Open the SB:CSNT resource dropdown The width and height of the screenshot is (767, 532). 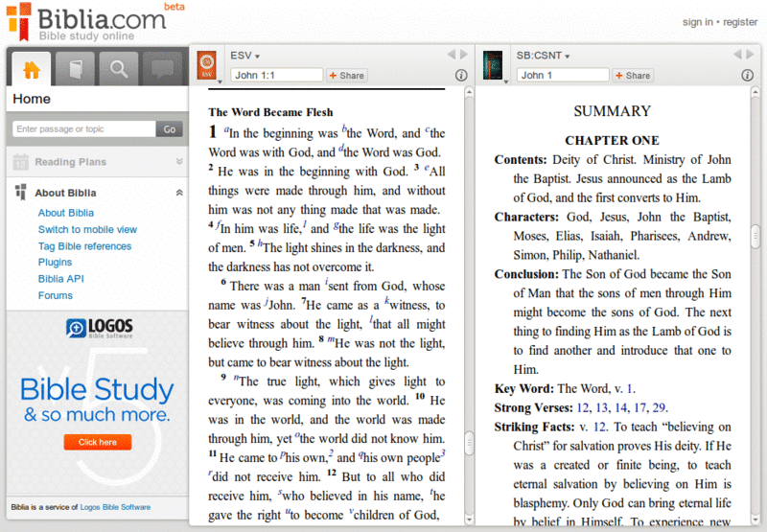544,56
